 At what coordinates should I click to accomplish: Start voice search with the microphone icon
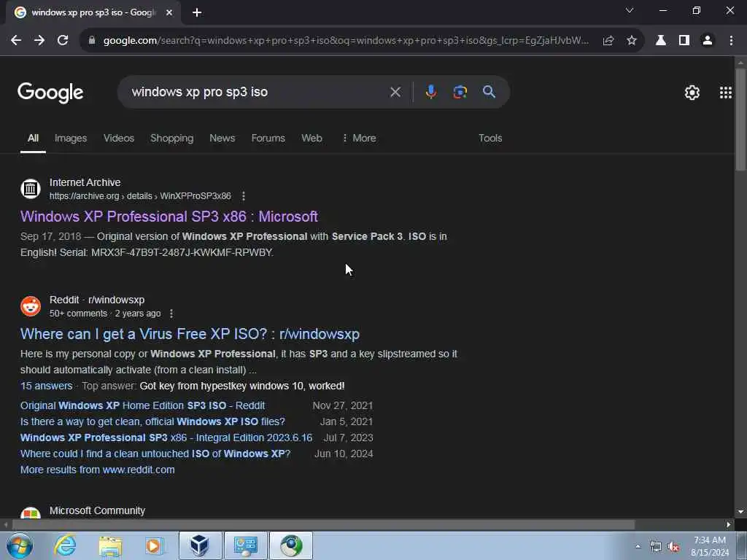[x=430, y=92]
